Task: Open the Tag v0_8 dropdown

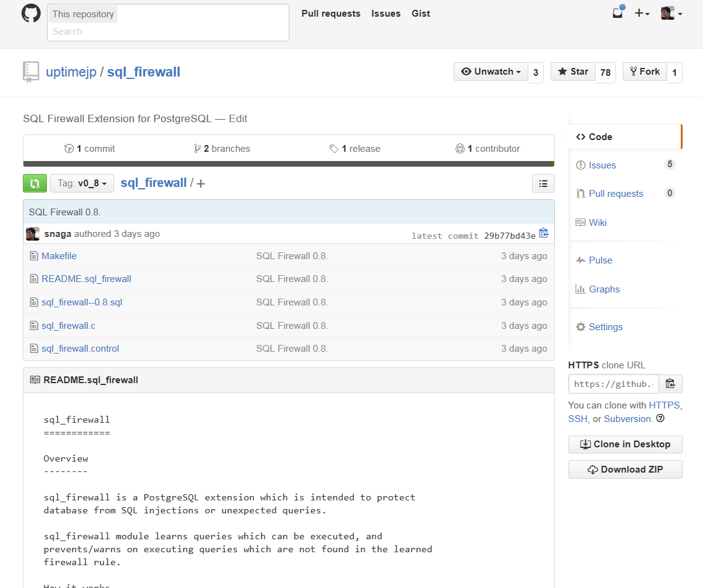Action: (x=82, y=183)
